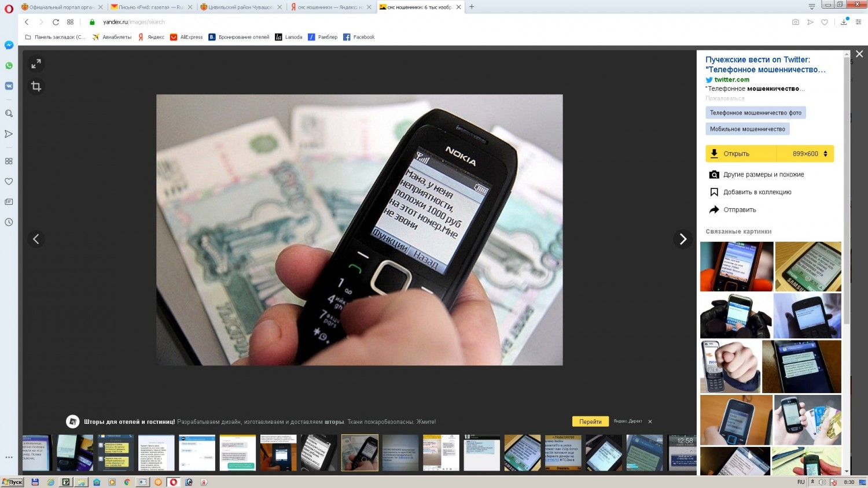Open the news panel in the sidebar
This screenshot has width=868, height=488.
(x=9, y=202)
